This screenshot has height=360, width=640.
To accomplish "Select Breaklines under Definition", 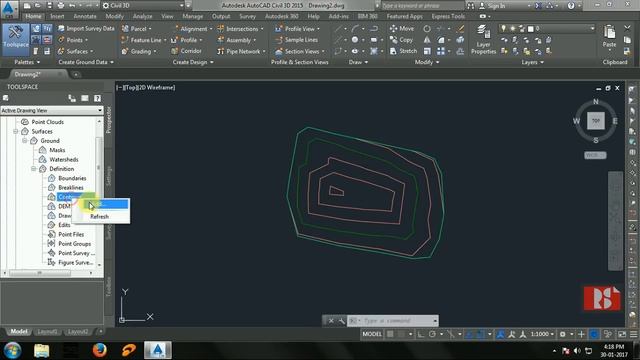I will coord(71,188).
